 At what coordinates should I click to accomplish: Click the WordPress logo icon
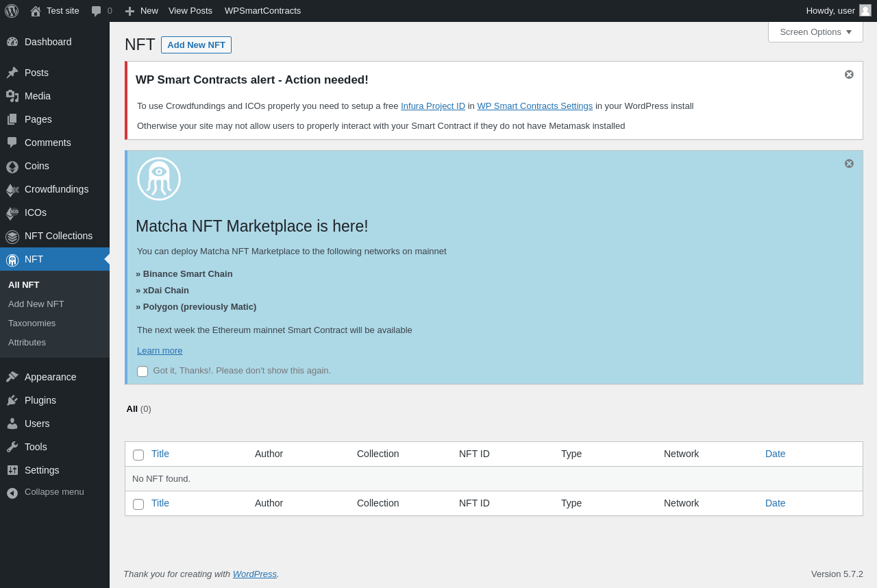(x=12, y=11)
